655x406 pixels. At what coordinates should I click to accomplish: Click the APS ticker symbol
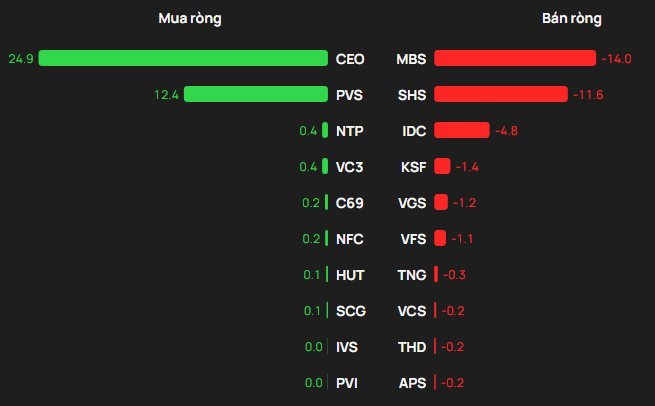tap(412, 383)
